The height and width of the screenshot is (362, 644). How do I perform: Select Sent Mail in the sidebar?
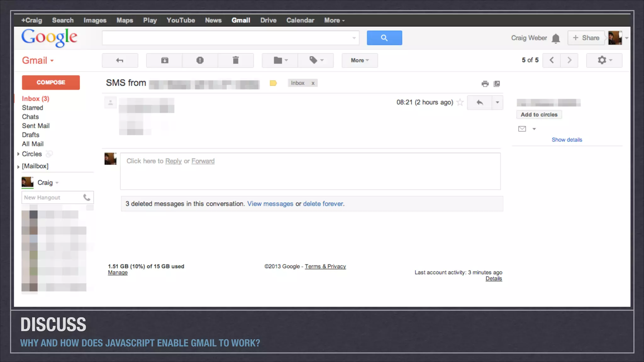(x=36, y=126)
